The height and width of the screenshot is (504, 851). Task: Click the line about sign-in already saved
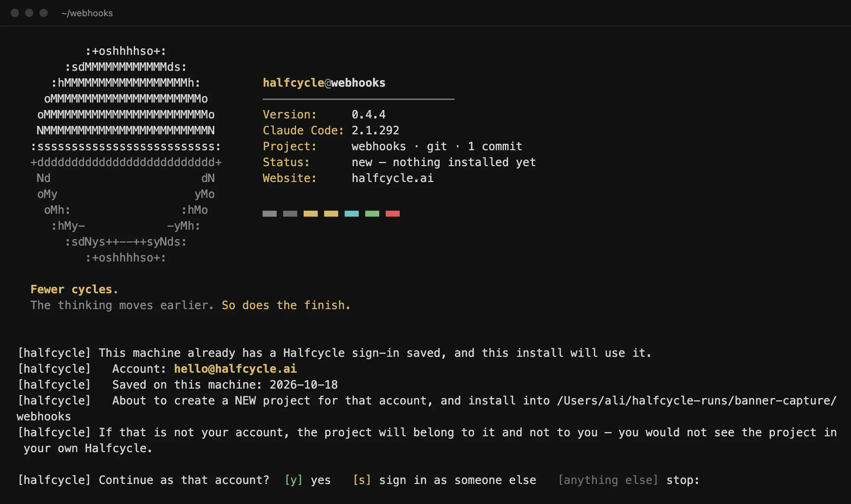pyautogui.click(x=335, y=353)
